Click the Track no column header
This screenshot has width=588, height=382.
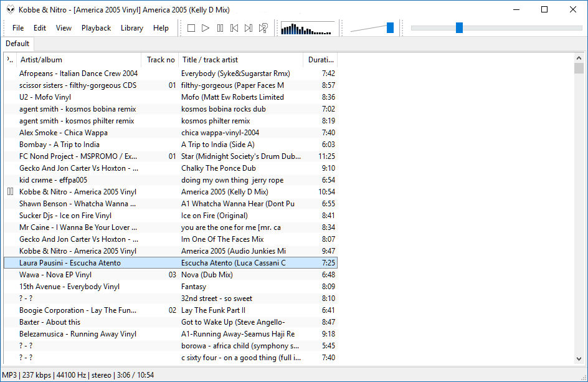[x=160, y=60]
